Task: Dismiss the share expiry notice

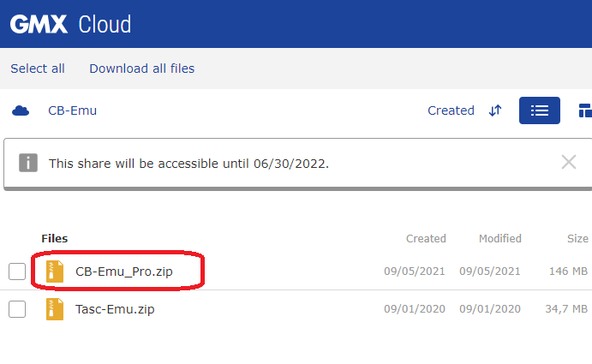Action: point(569,163)
